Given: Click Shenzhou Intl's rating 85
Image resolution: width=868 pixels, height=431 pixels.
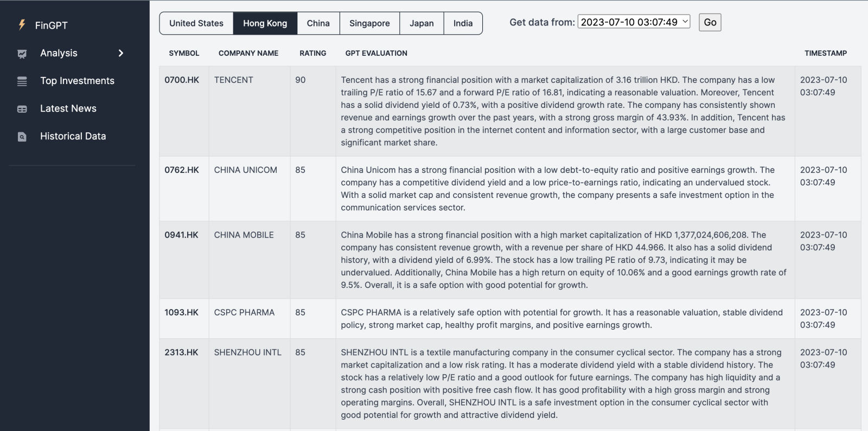Looking at the screenshot, I should pyautogui.click(x=300, y=352).
